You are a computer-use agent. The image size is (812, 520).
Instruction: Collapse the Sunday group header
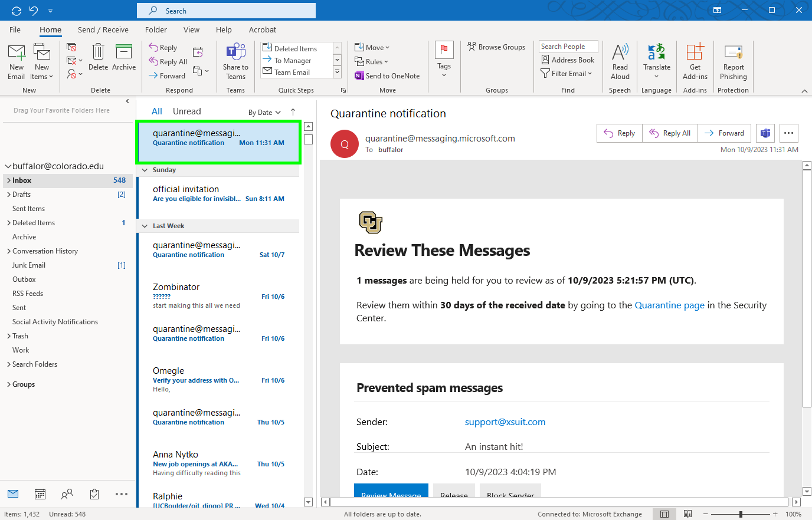pos(145,170)
